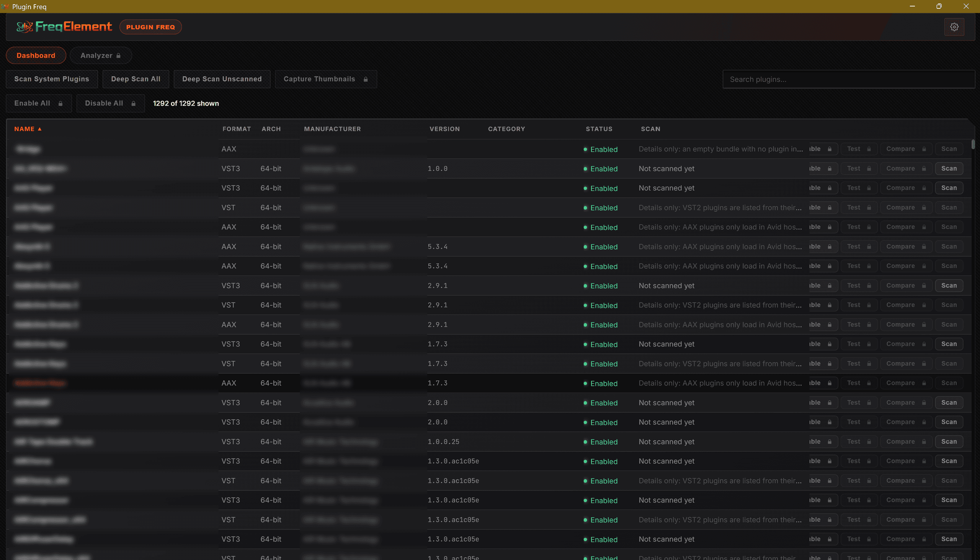The height and width of the screenshot is (560, 980).
Task: Click the Search plugins field
Action: 848,80
